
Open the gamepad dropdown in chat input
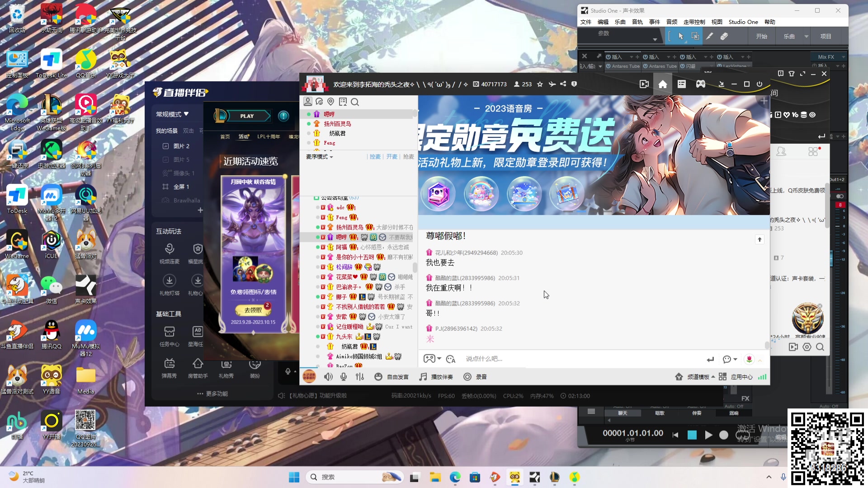432,359
